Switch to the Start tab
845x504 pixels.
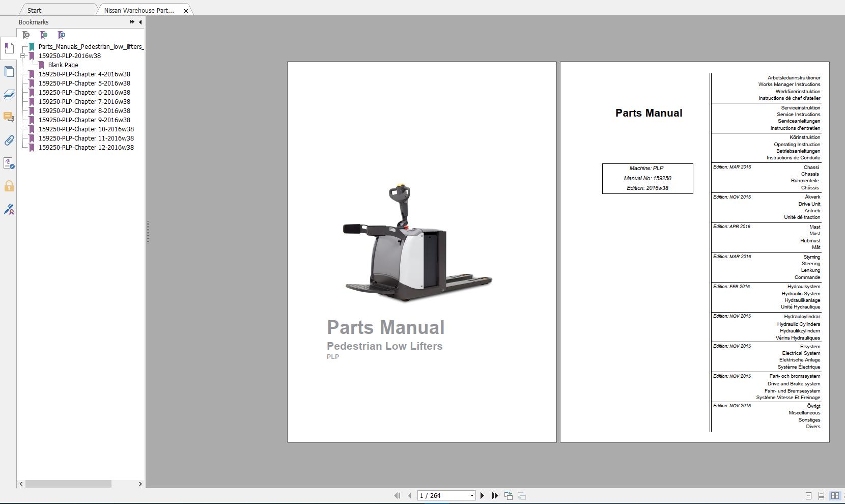tap(35, 10)
